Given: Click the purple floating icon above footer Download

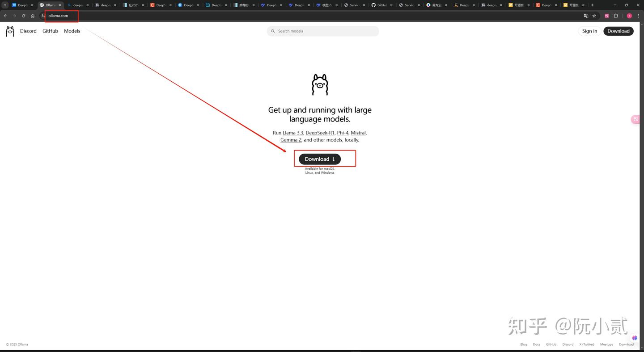Looking at the screenshot, I should (x=635, y=338).
